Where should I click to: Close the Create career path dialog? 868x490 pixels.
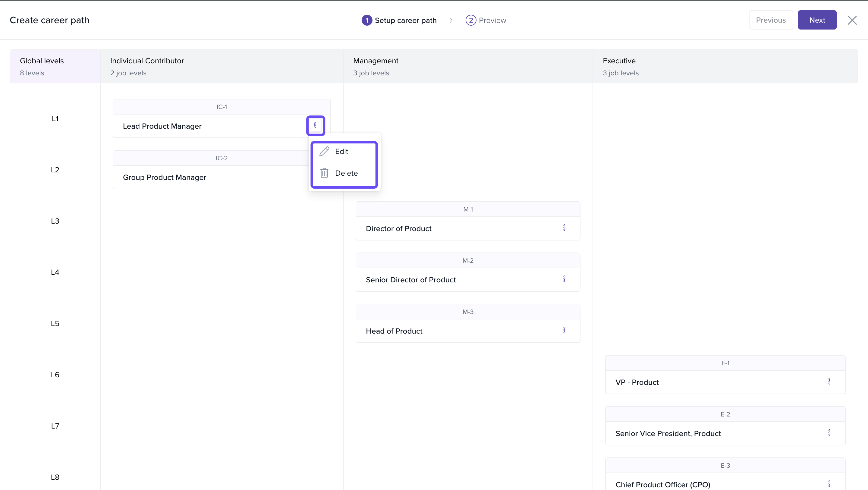point(852,20)
